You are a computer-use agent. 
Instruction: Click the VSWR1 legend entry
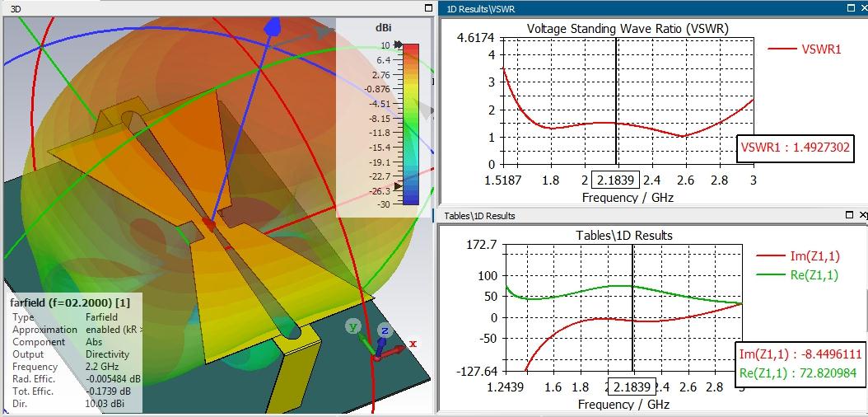805,49
